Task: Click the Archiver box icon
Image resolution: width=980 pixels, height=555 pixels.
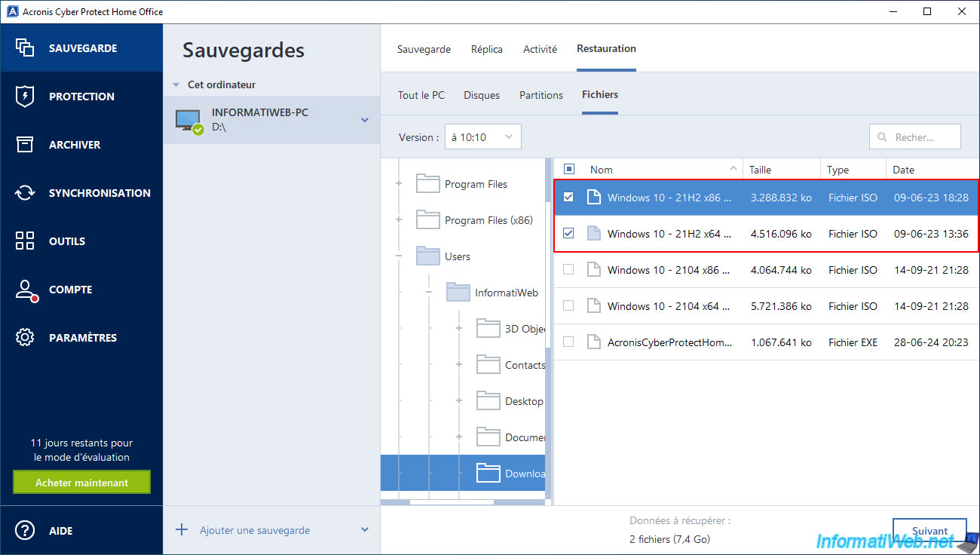Action: point(25,145)
